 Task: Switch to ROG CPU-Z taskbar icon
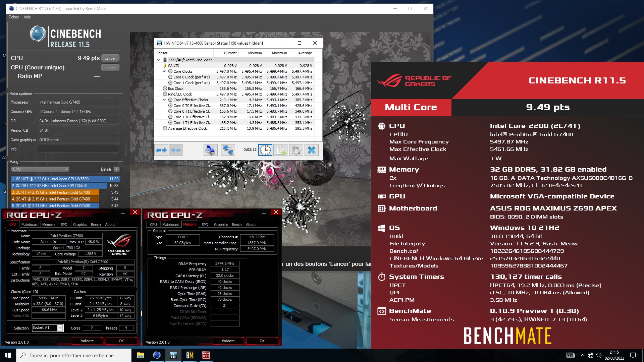[206, 355]
